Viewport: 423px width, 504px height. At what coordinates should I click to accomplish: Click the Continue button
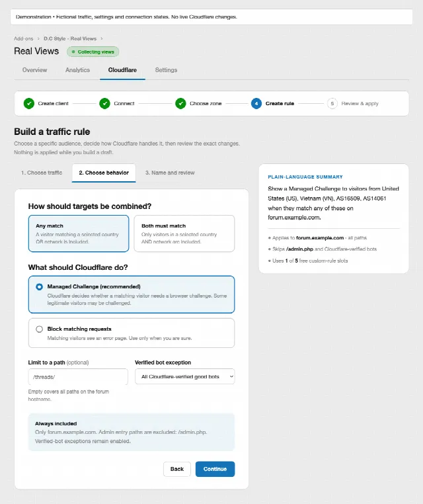[x=215, y=469]
